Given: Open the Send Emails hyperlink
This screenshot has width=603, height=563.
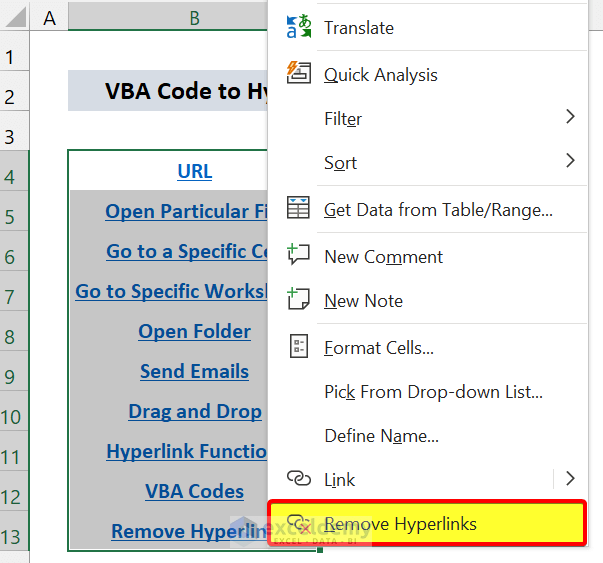Looking at the screenshot, I should [x=194, y=371].
